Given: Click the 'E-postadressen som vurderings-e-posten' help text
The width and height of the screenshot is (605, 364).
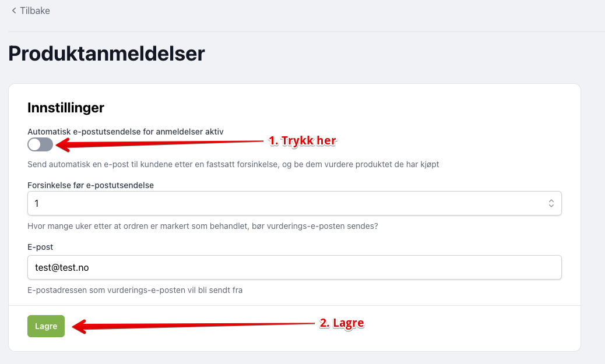Looking at the screenshot, I should (135, 290).
